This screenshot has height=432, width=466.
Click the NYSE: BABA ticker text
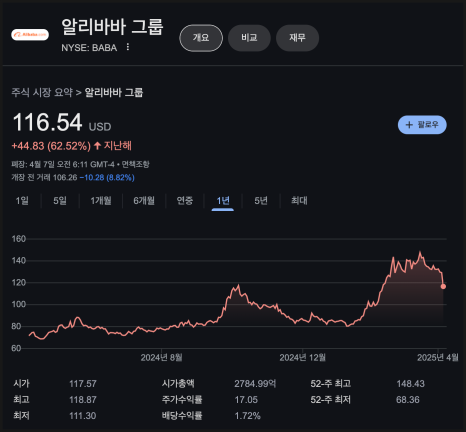89,48
